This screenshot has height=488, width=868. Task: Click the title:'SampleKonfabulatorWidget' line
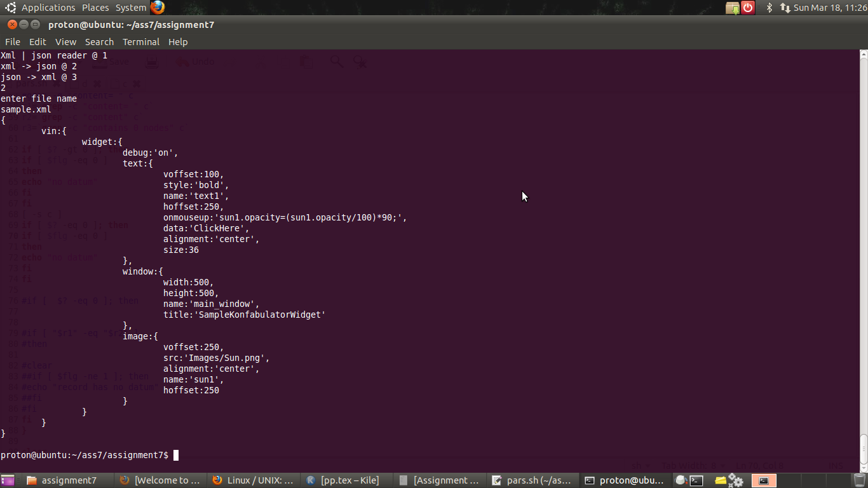[x=245, y=315]
